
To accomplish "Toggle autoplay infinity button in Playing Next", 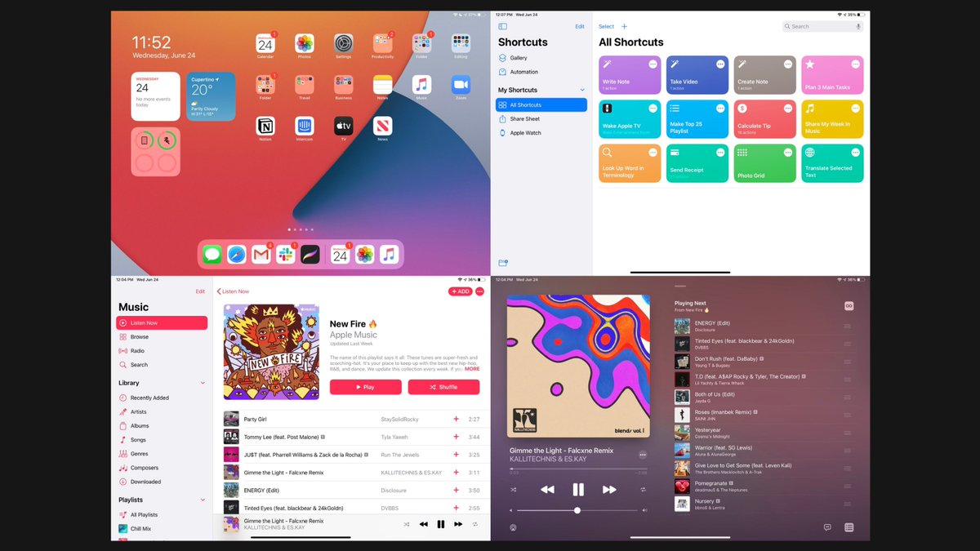I will (x=849, y=306).
